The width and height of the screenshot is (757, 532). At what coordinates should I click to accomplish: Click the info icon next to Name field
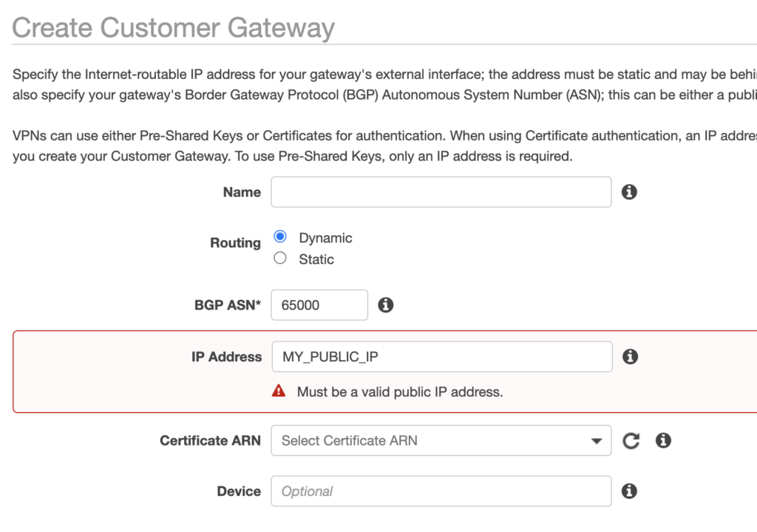coord(628,192)
